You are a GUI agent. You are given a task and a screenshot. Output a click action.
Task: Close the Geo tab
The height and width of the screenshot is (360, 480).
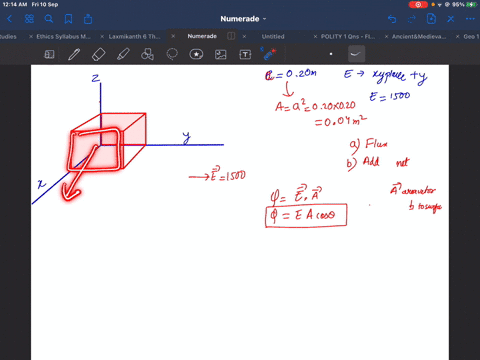coord(457,36)
